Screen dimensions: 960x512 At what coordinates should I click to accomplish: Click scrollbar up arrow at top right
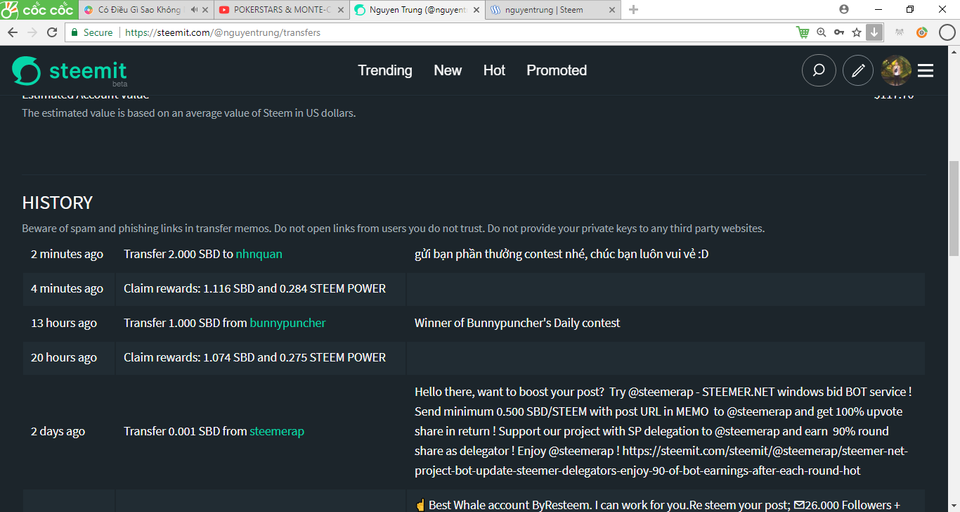coord(954,51)
